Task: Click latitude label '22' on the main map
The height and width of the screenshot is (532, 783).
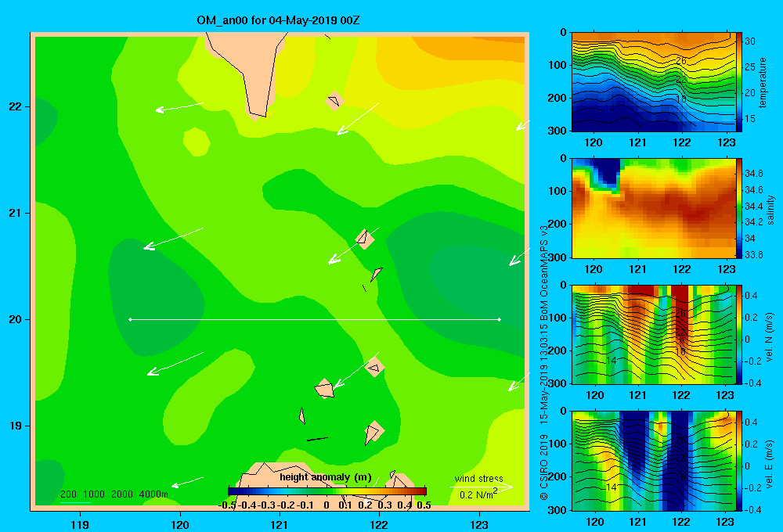Action: [x=16, y=106]
